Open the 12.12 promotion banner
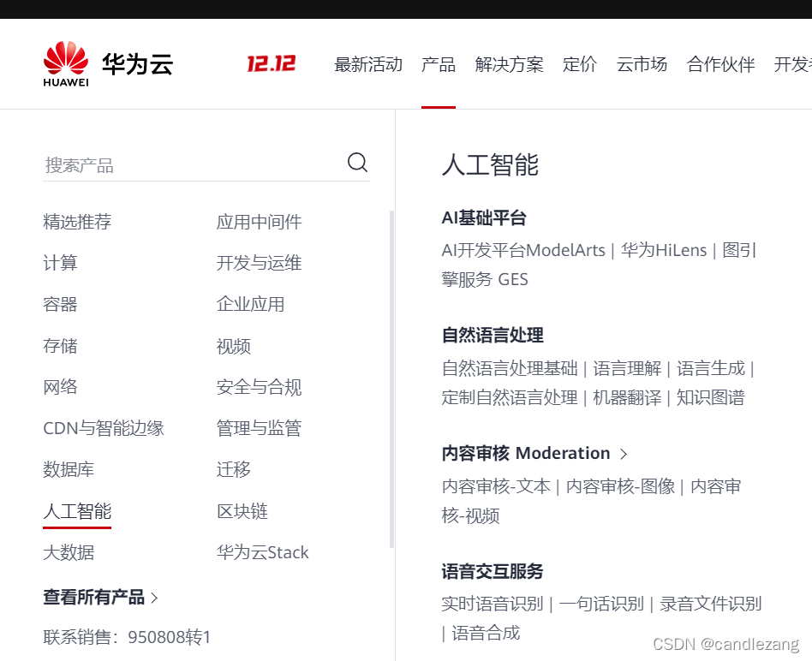 (271, 63)
